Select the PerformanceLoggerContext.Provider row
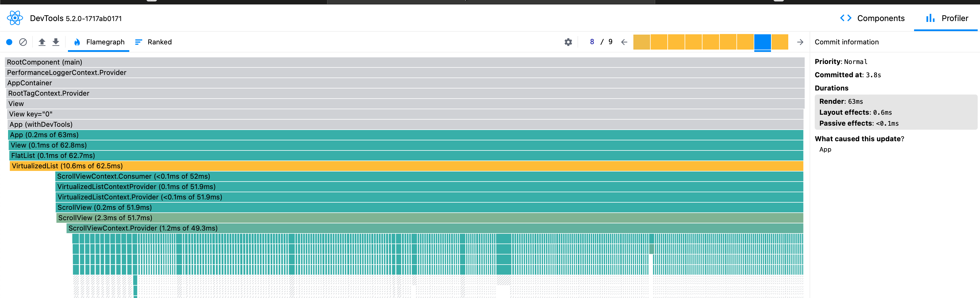The image size is (980, 298). pos(405,72)
